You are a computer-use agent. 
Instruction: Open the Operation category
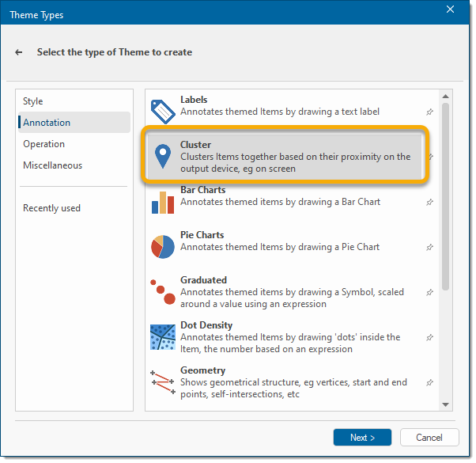tap(43, 144)
